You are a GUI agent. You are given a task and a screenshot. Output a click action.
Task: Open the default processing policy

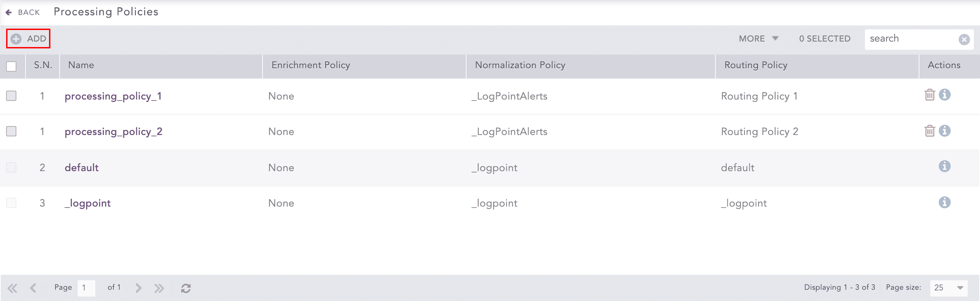(x=81, y=167)
